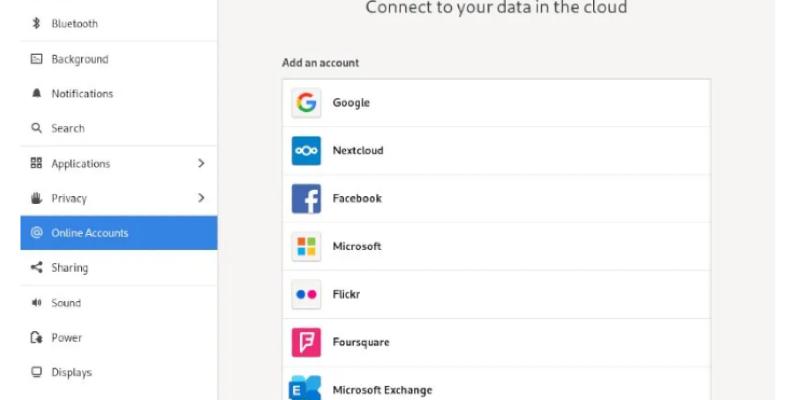
Task: Open the Power settings panel
Action: click(x=67, y=338)
